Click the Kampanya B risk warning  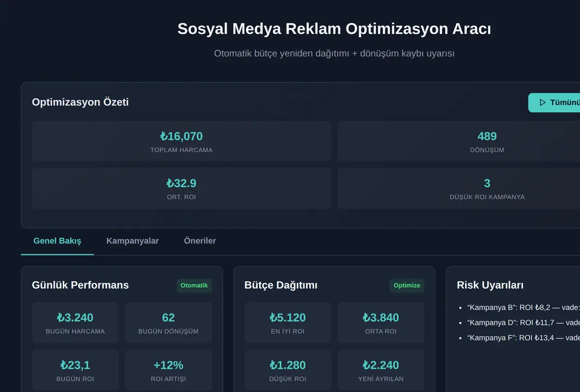(x=523, y=307)
